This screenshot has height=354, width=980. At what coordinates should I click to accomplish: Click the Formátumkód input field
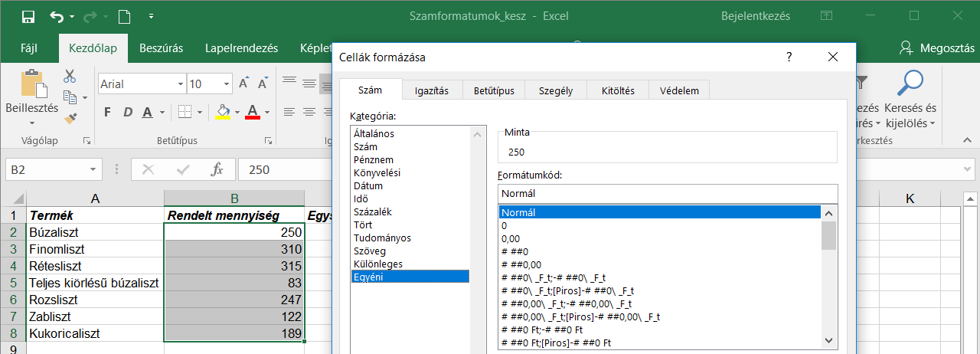[x=668, y=194]
